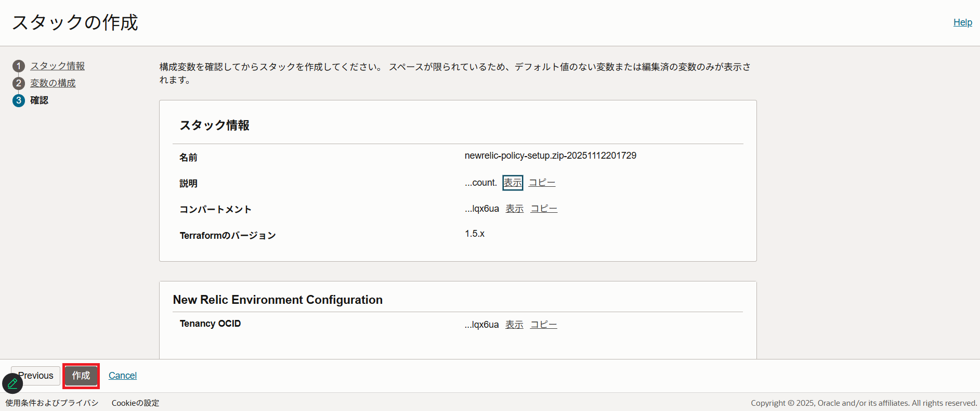Cancel the stack creation

(x=123, y=376)
